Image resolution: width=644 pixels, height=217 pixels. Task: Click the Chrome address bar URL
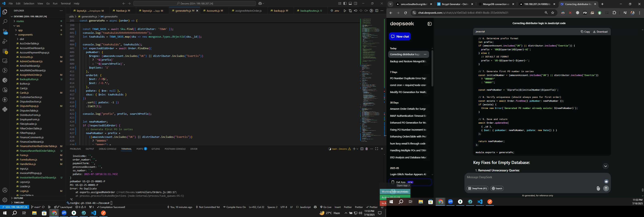[463, 13]
